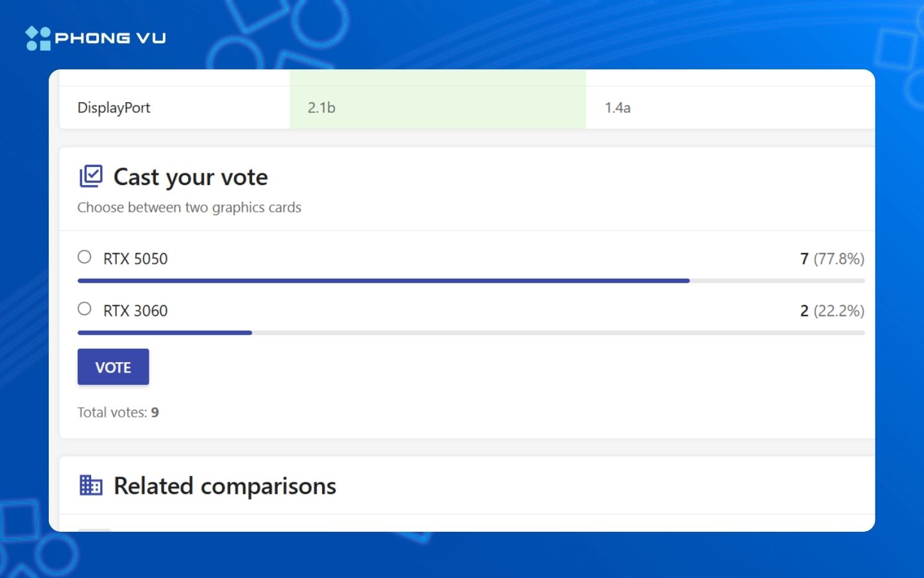This screenshot has width=924, height=578.
Task: Click the Cast your vote ballot icon
Action: click(90, 176)
